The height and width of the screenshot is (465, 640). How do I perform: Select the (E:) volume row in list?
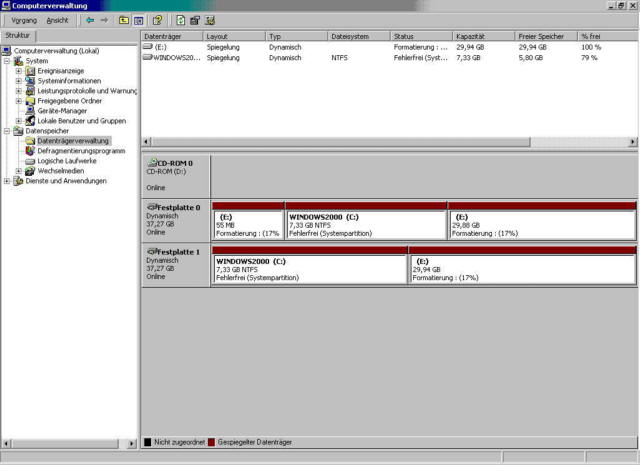click(x=389, y=47)
